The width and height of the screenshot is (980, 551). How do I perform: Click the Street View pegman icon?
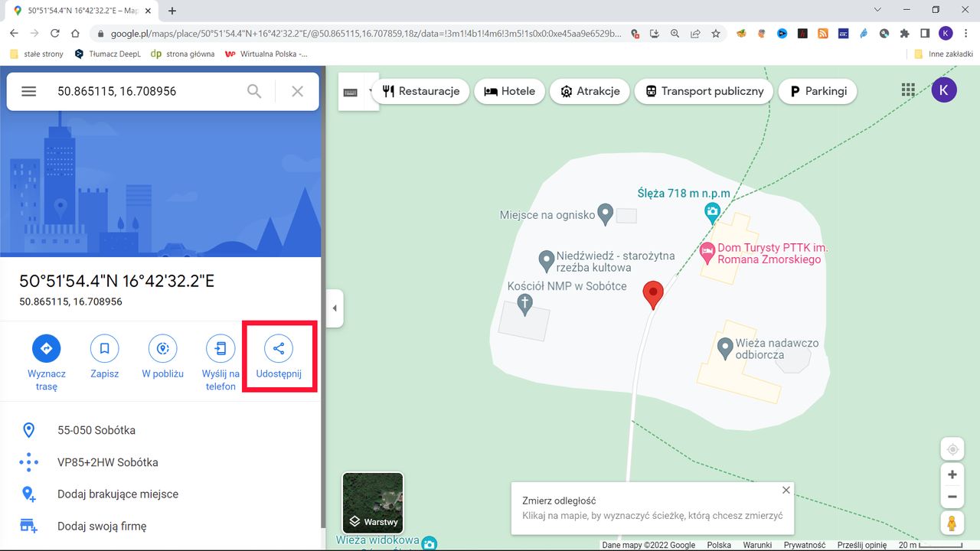tap(952, 523)
